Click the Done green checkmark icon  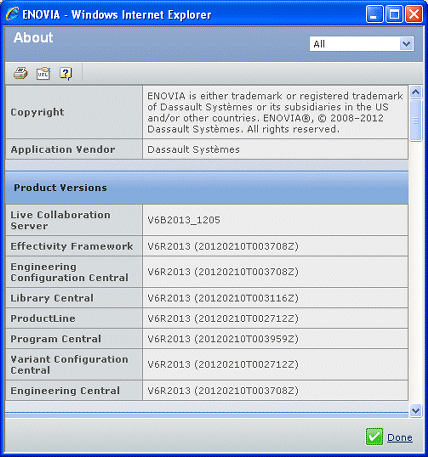[x=374, y=436]
